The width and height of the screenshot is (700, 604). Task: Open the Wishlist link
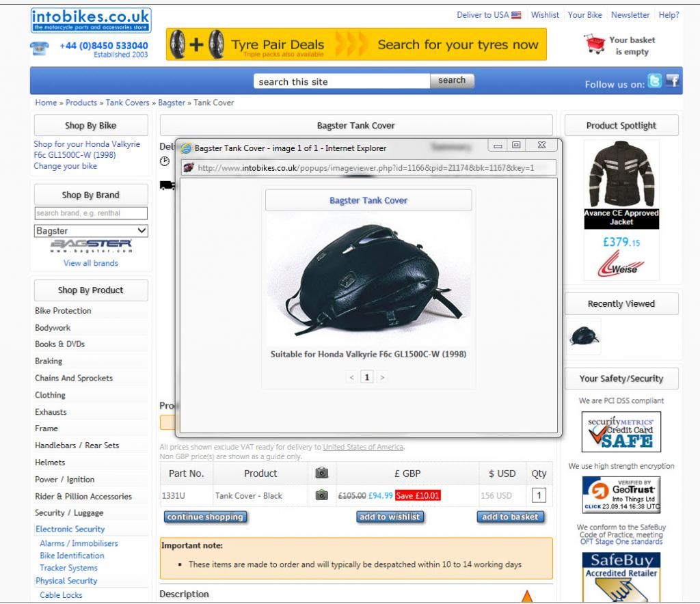545,15
